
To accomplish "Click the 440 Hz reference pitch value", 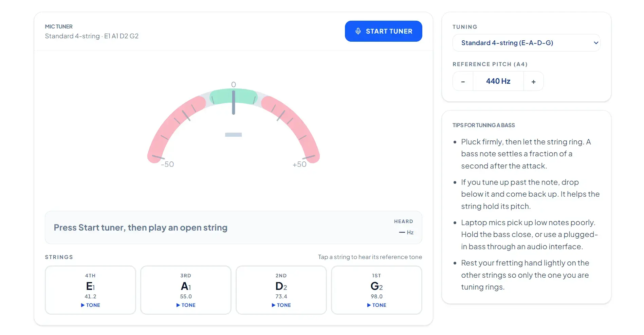I will coord(498,81).
